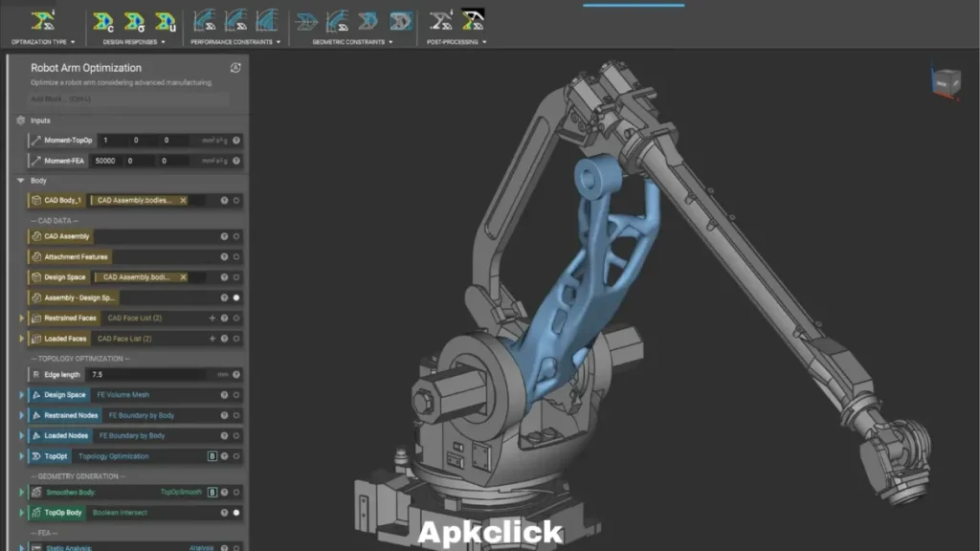Open the Geometric Constraints menu

[x=391, y=40]
